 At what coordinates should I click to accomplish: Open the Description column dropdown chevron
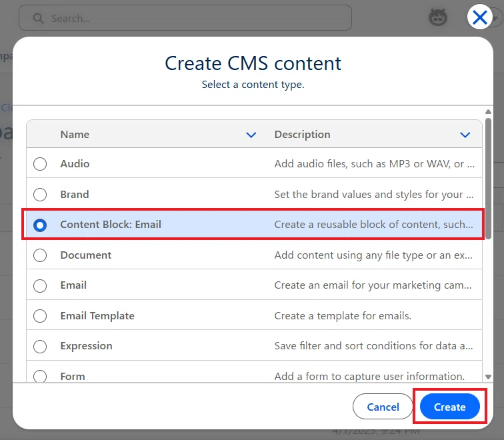tap(465, 135)
